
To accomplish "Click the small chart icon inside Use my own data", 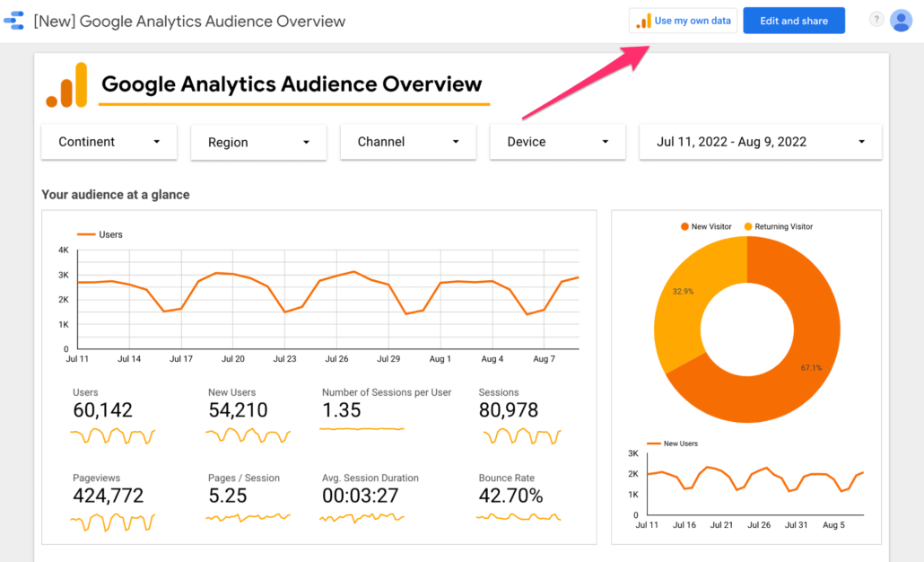I will [x=643, y=20].
